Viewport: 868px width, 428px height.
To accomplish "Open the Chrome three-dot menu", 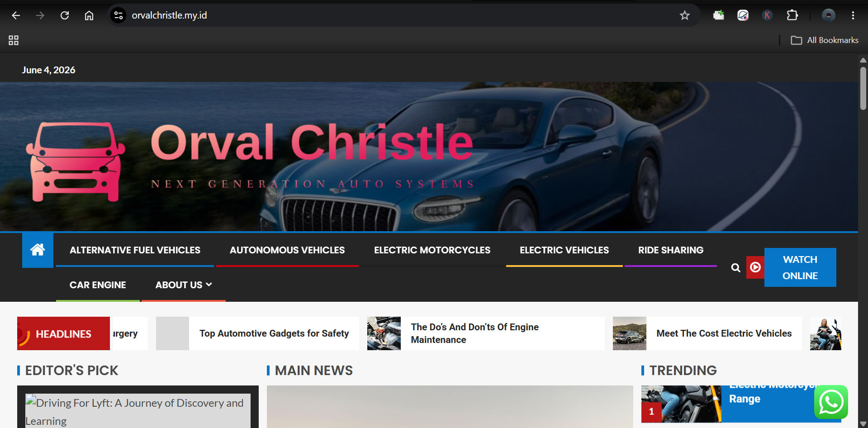I will tap(853, 15).
